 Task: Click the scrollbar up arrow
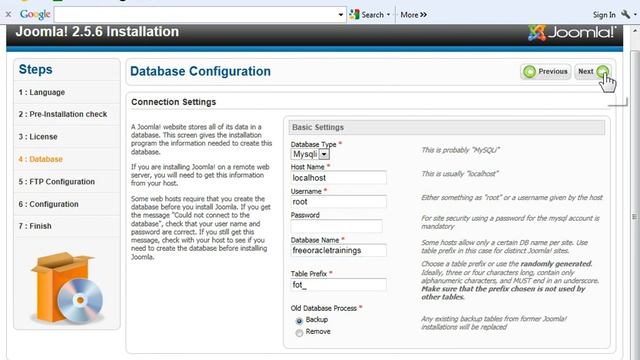coord(635,31)
